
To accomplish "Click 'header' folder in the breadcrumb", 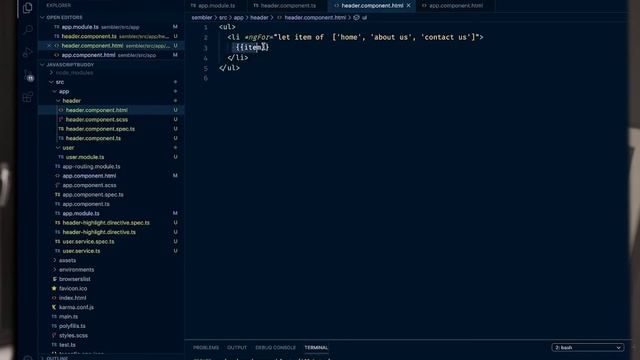I will coord(259,18).
